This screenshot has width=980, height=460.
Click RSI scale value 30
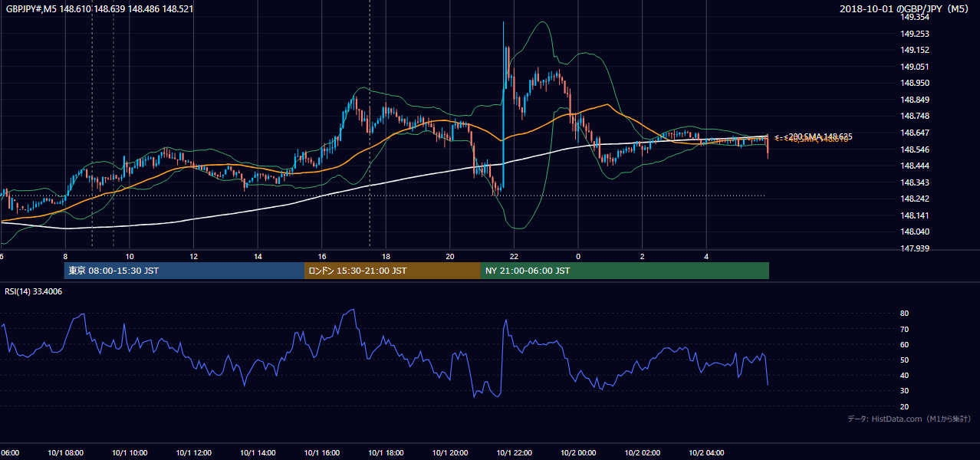904,391
